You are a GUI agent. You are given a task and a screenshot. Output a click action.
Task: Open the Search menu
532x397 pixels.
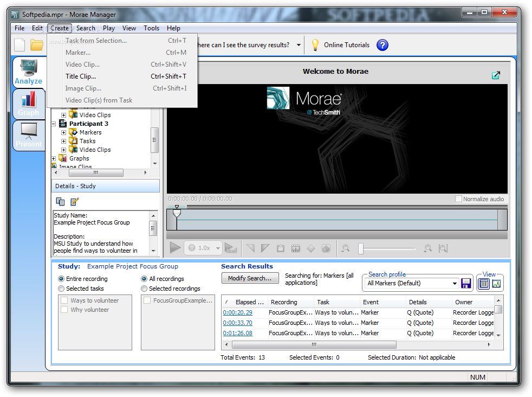[x=86, y=28]
